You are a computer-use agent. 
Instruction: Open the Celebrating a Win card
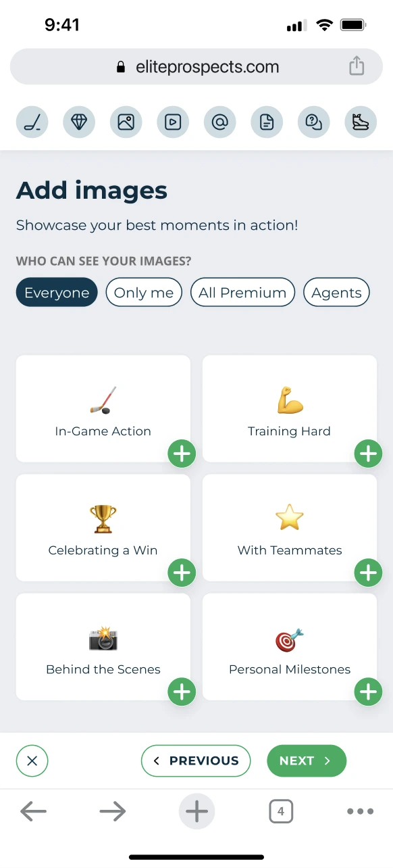pyautogui.click(x=103, y=527)
